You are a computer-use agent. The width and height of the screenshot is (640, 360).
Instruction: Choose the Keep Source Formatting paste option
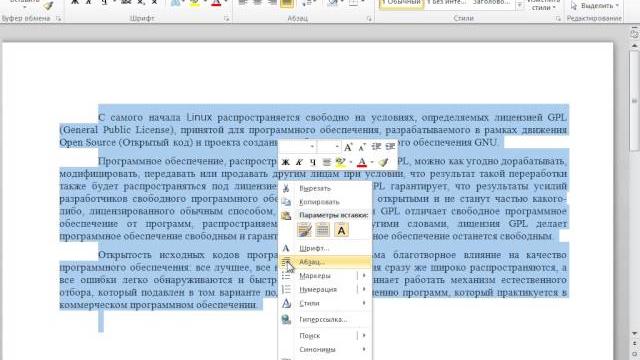coord(304,230)
